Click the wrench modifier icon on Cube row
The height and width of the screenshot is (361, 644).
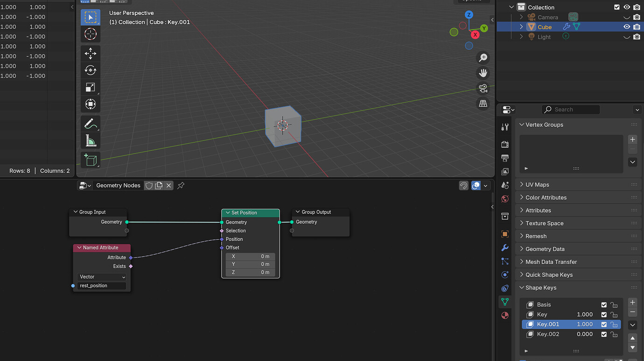coord(567,27)
